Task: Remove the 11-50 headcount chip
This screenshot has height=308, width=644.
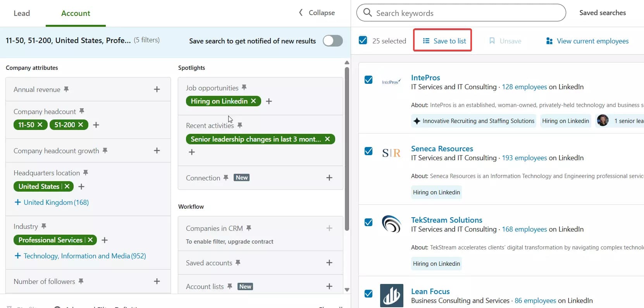Action: coord(40,125)
